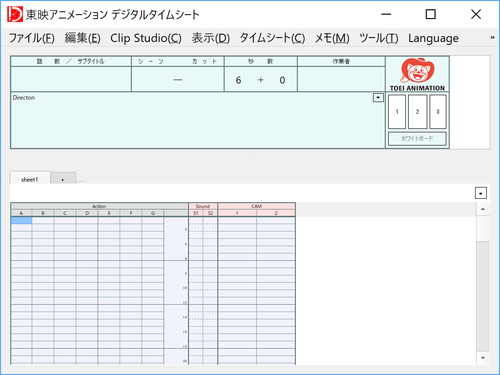Open the ファイル(F) menu
500x375 pixels.
pos(32,38)
